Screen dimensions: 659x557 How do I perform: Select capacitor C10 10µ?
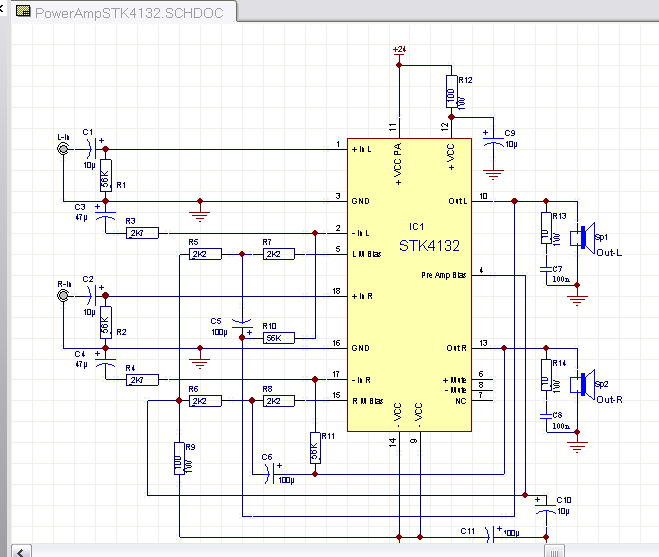click(x=546, y=508)
